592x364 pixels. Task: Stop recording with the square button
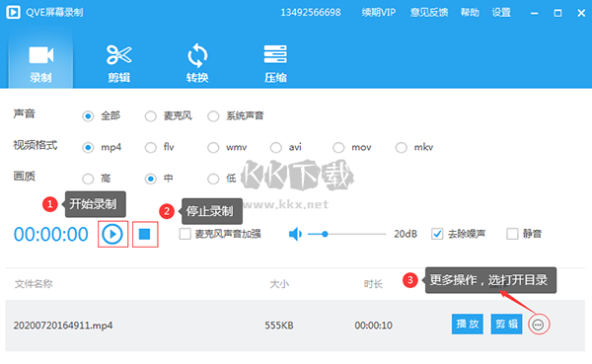[145, 234]
